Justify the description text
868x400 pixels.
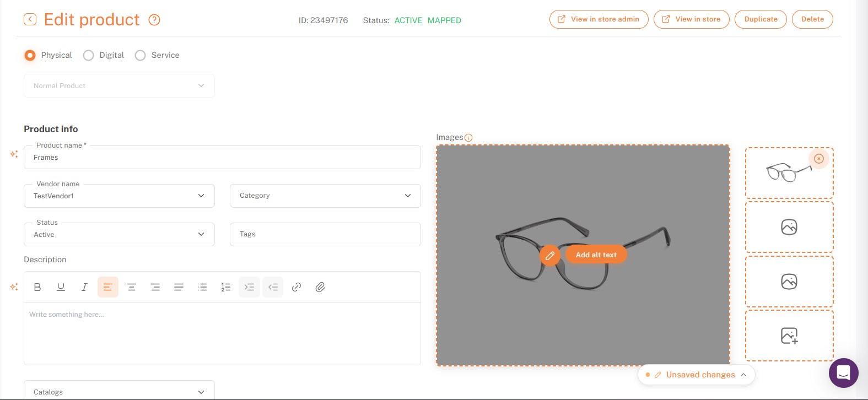(179, 287)
